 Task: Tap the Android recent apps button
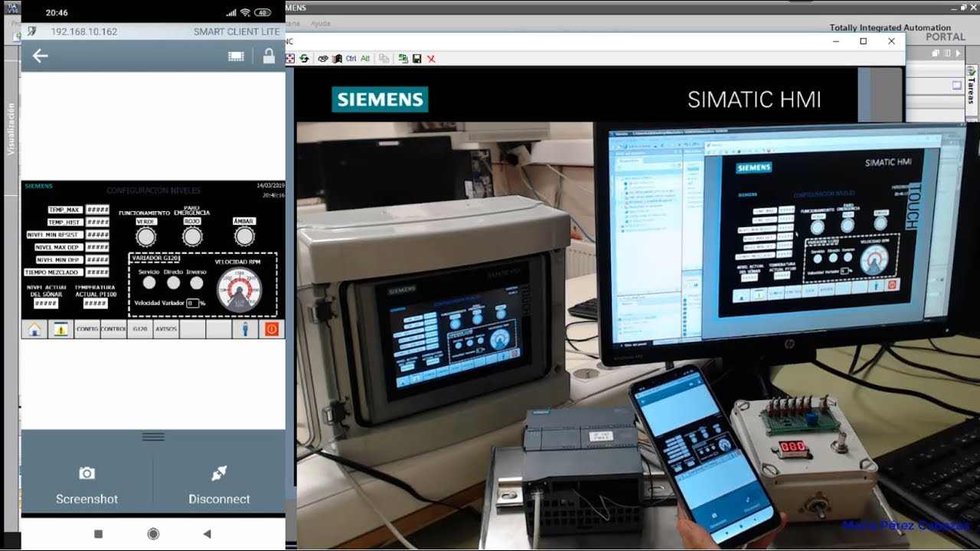point(98,534)
